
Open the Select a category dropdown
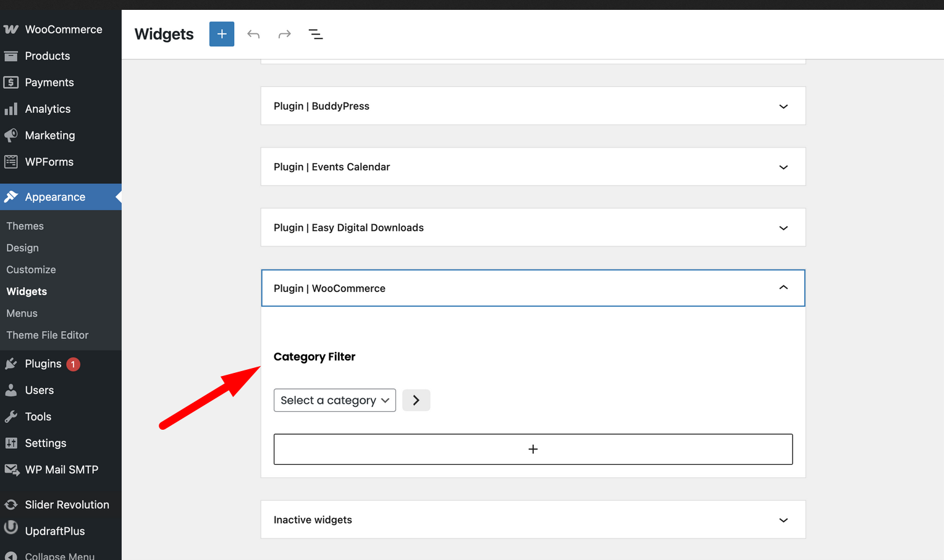click(334, 400)
